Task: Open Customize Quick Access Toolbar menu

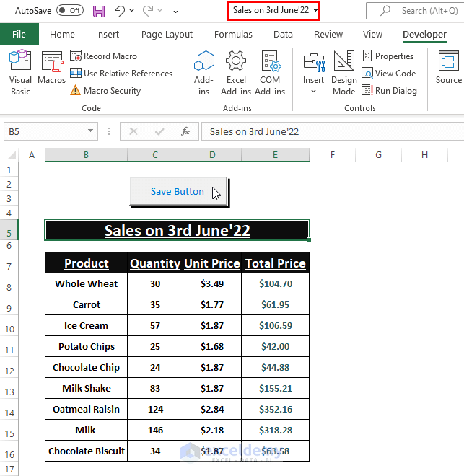Action: (x=175, y=11)
